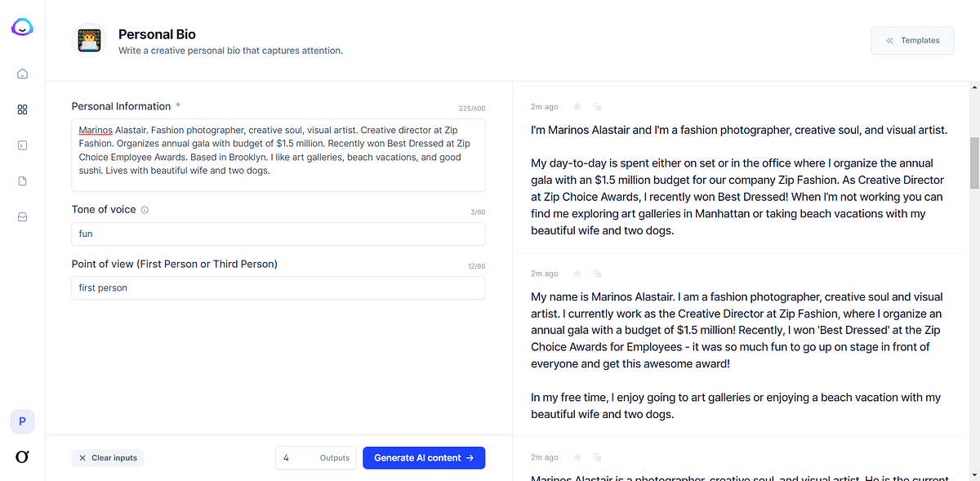980x481 pixels.
Task: Open the documents page icon in sidebar
Action: (x=23, y=181)
